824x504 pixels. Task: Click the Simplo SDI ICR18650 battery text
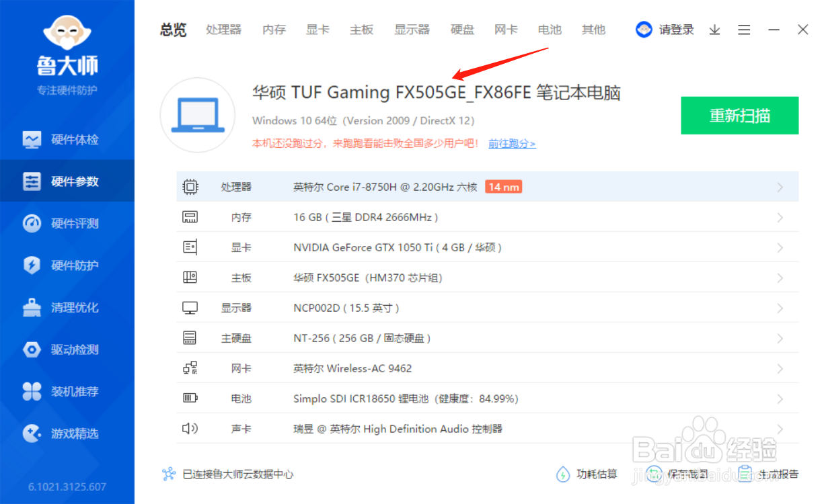(x=406, y=398)
